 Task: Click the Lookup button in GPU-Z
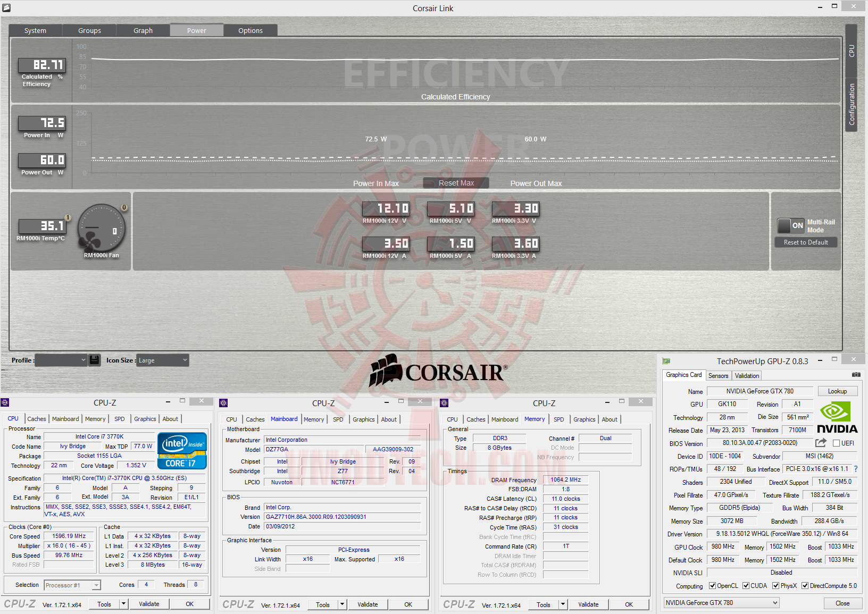tap(837, 391)
